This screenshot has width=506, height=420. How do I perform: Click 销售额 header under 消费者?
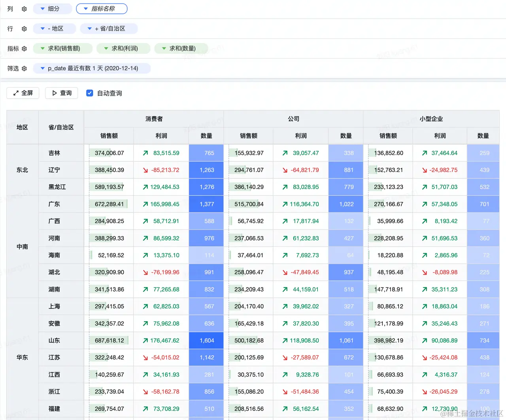[109, 136]
